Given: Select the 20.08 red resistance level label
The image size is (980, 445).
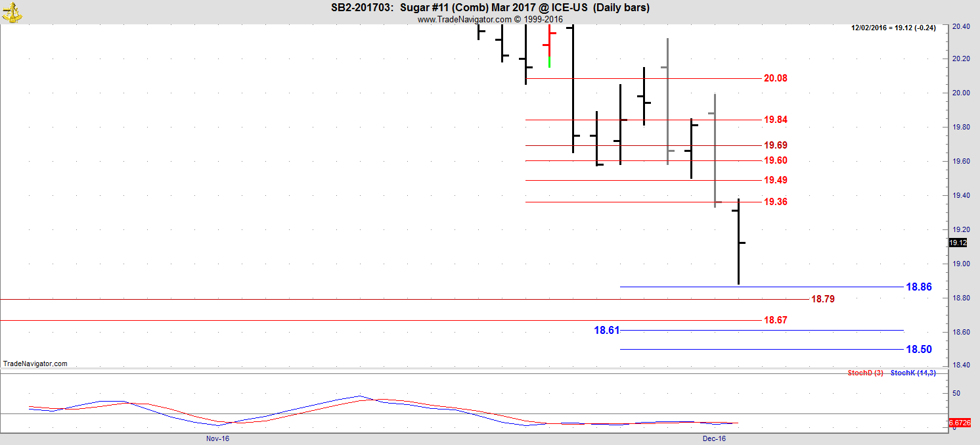Looking at the screenshot, I should pos(775,78).
